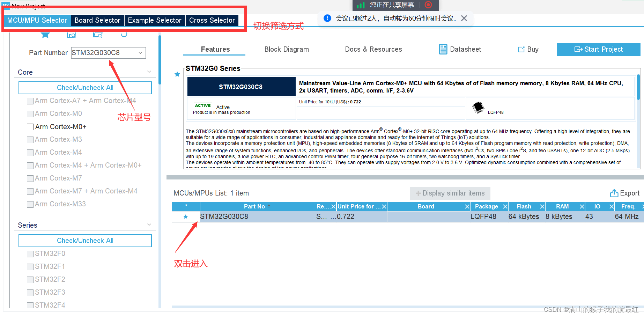Export the MCUs/MPUs list
This screenshot has height=316, width=644.
pos(624,193)
